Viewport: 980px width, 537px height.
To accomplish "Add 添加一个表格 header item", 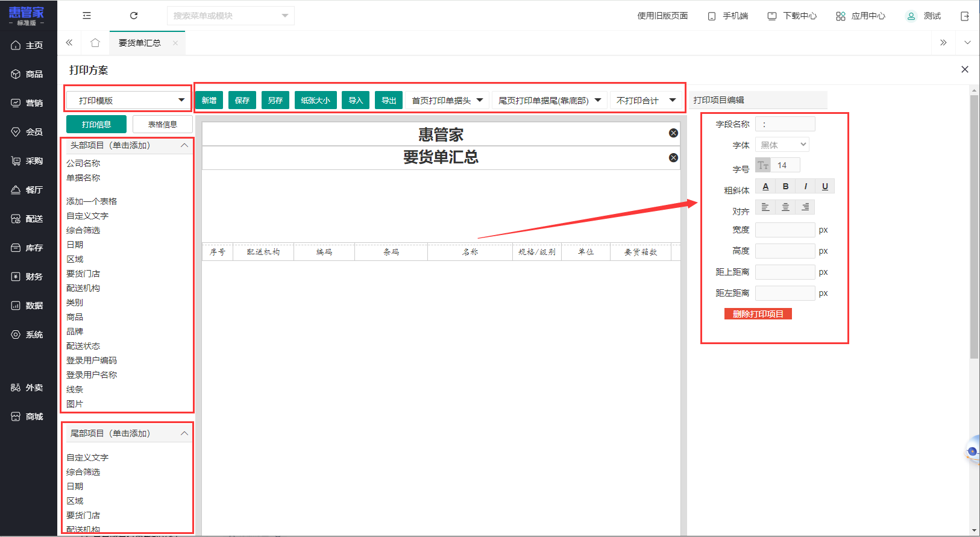I will click(92, 201).
